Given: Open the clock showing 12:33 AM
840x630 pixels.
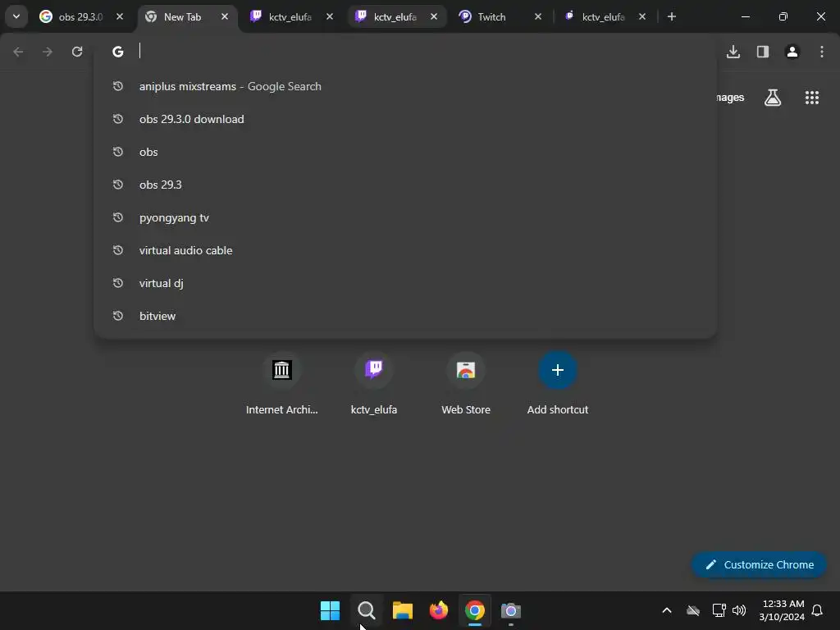Looking at the screenshot, I should (x=782, y=610).
